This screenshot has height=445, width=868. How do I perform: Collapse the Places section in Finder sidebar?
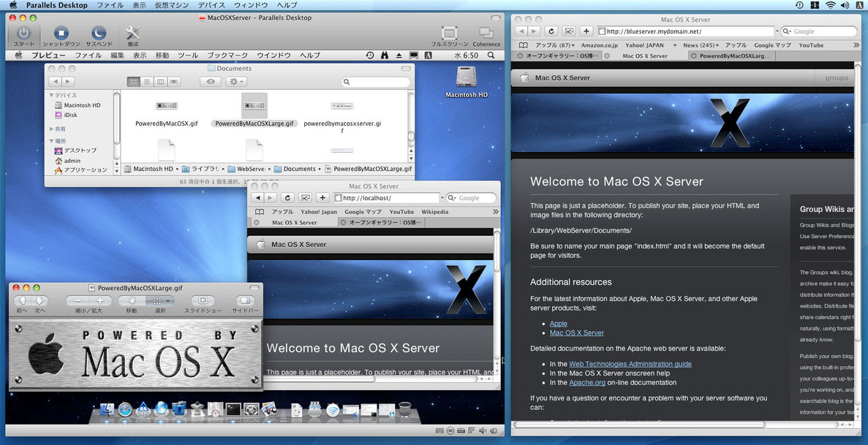[52, 141]
